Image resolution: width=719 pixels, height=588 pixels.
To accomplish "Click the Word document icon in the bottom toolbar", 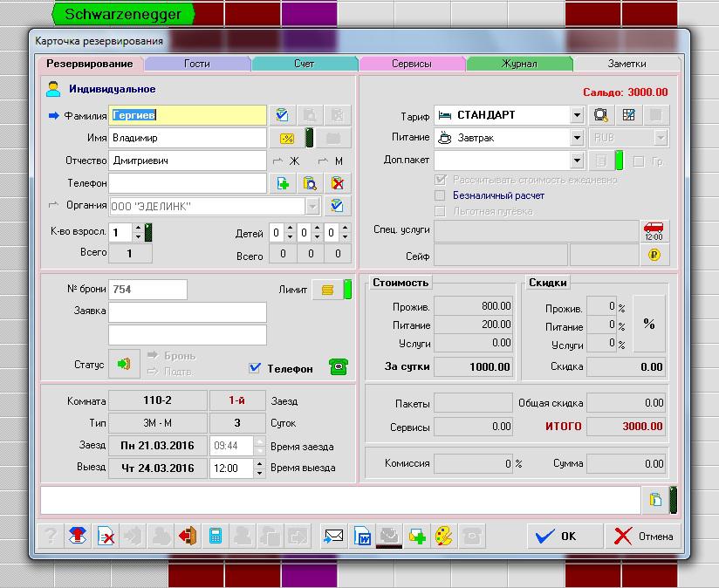I will [x=362, y=536].
